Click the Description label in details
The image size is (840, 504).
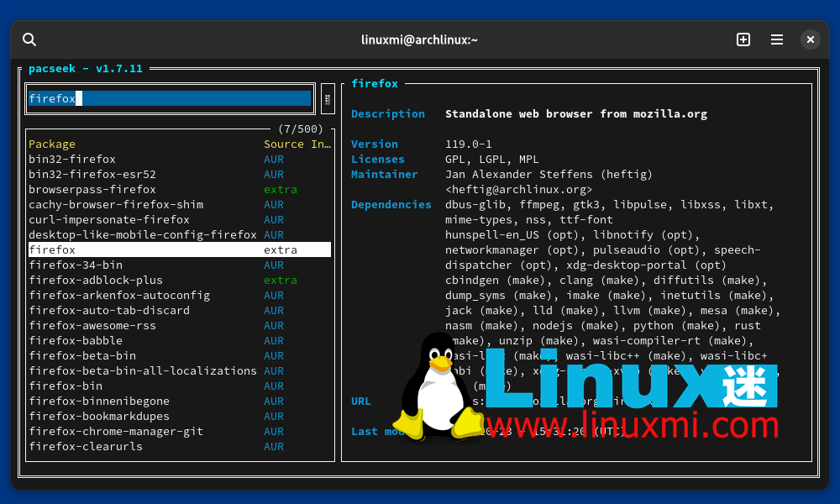click(388, 114)
